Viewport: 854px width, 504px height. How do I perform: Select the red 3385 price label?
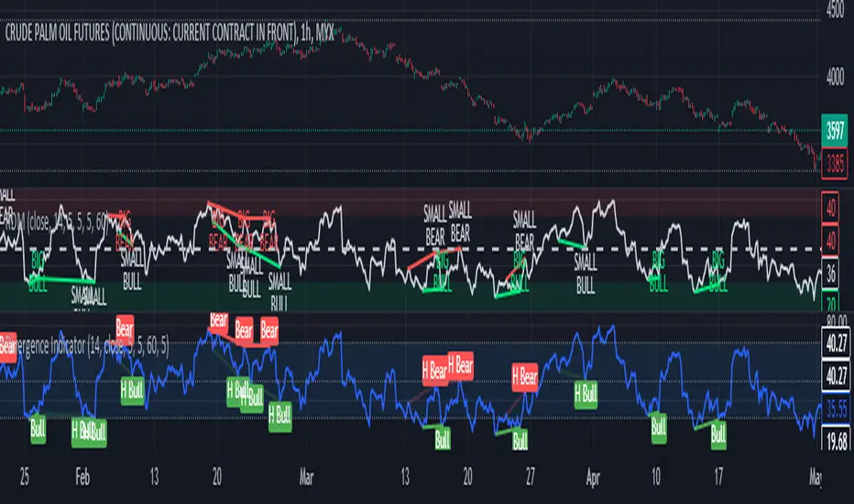click(835, 162)
